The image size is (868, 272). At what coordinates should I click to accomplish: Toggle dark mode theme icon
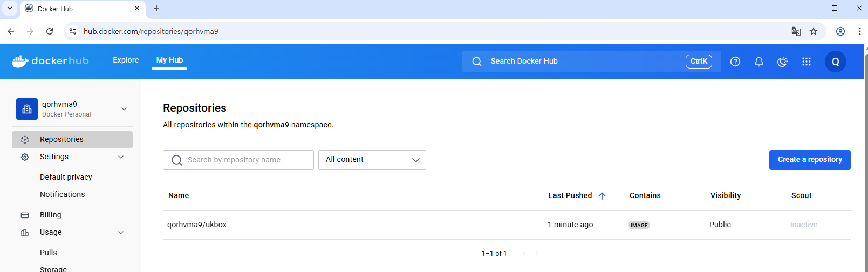tap(782, 62)
